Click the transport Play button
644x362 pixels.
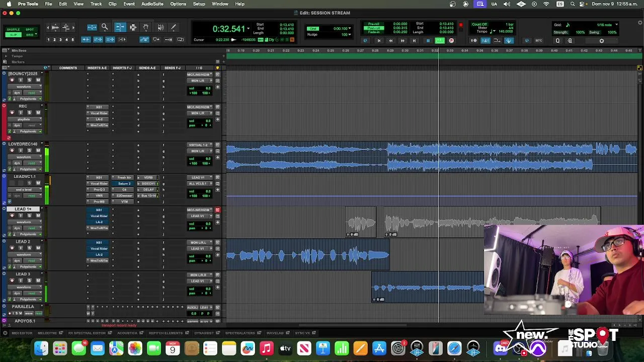point(440,41)
